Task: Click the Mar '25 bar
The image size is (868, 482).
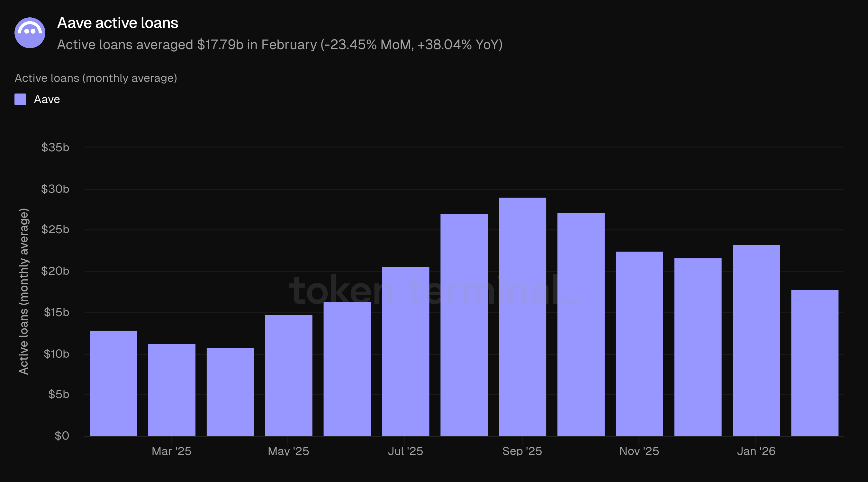Action: 172,390
